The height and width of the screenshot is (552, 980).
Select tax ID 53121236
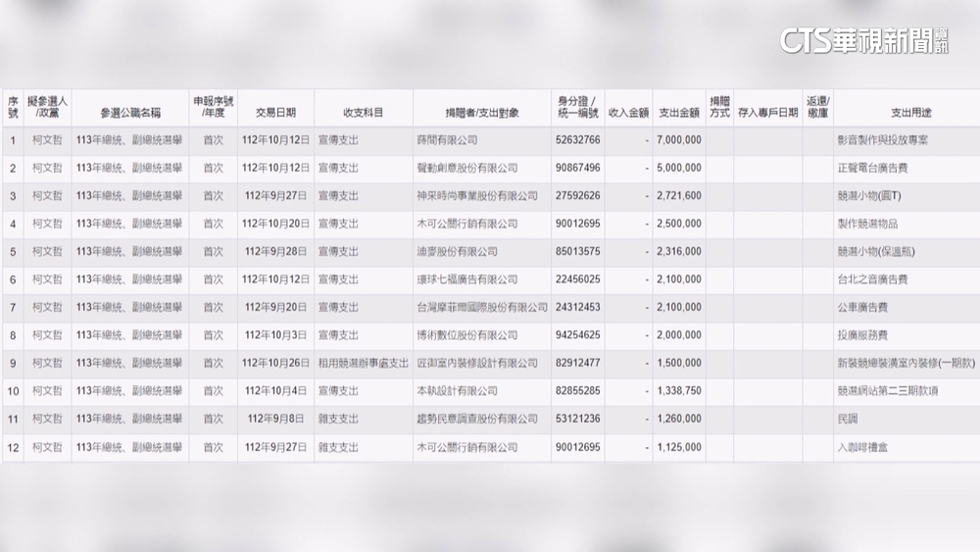coord(577,419)
